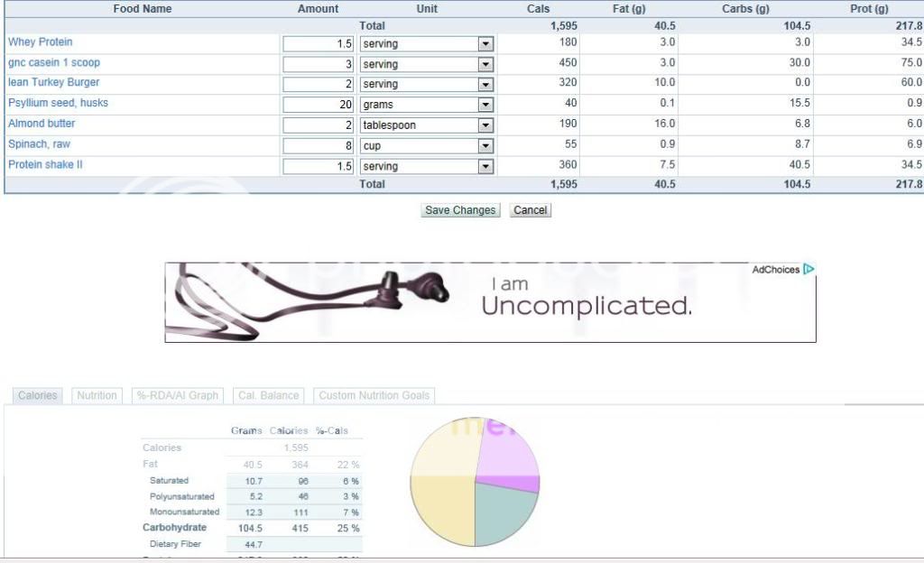Expand unit dropdown for gnc casein

(486, 64)
